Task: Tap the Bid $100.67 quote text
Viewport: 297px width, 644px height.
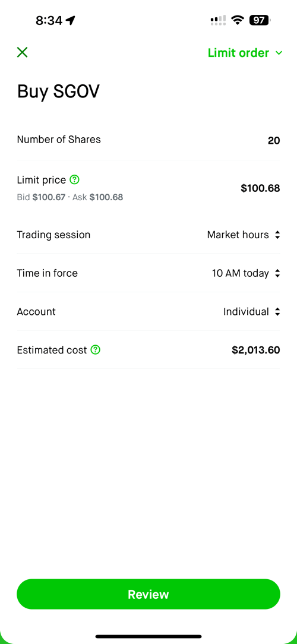Action: coord(41,197)
